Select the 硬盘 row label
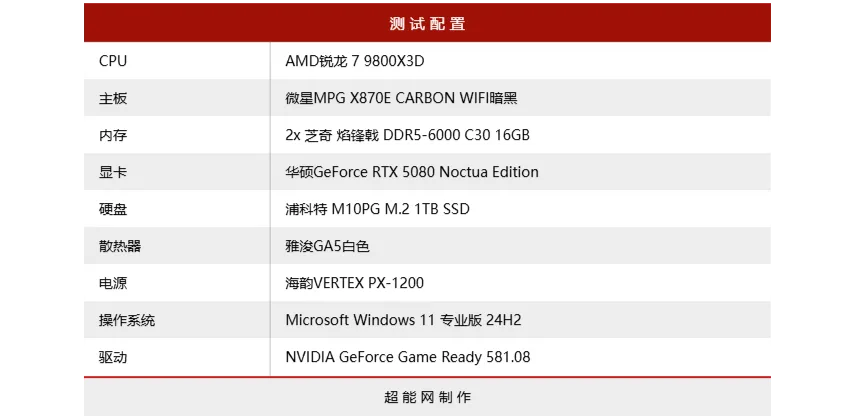Screen dimensions: 855x416 point(113,209)
